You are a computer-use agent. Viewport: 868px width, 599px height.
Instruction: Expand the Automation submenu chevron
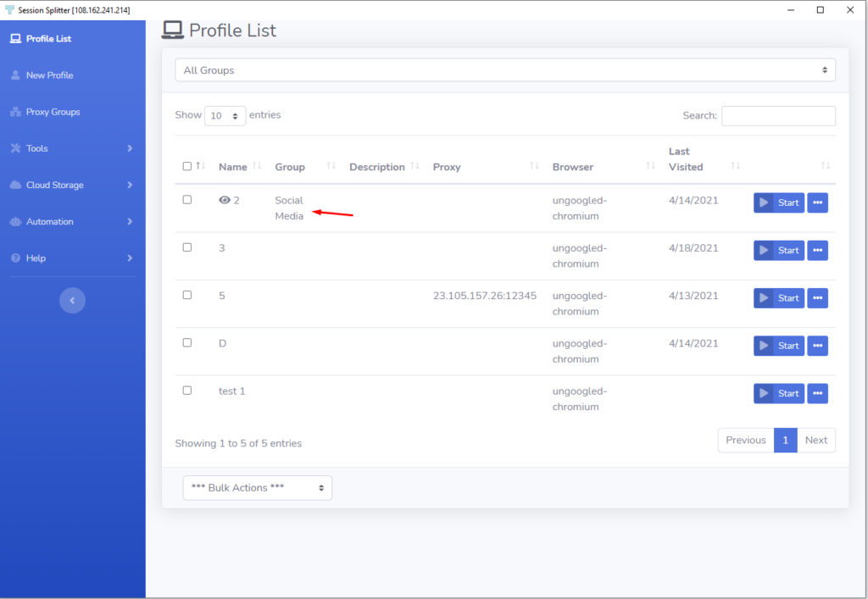(x=130, y=221)
